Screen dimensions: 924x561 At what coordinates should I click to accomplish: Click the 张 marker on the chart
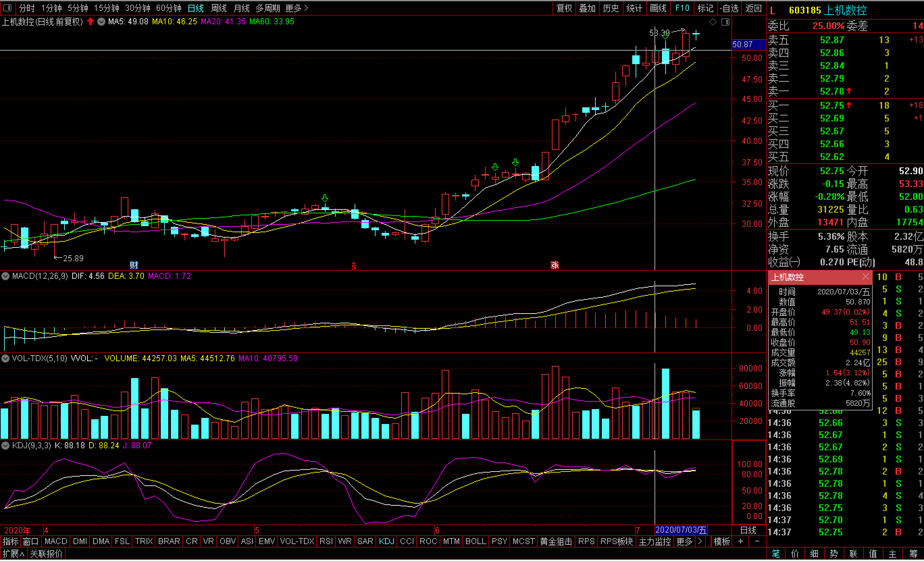pyautogui.click(x=555, y=265)
